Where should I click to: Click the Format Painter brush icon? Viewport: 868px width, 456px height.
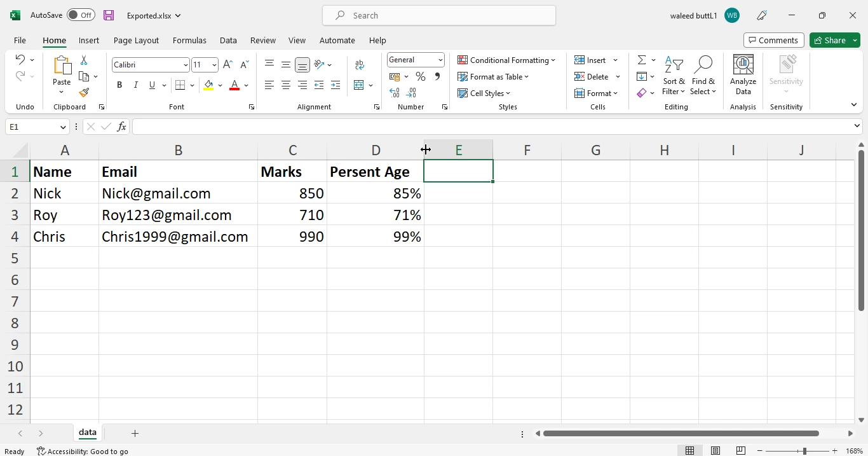point(84,93)
